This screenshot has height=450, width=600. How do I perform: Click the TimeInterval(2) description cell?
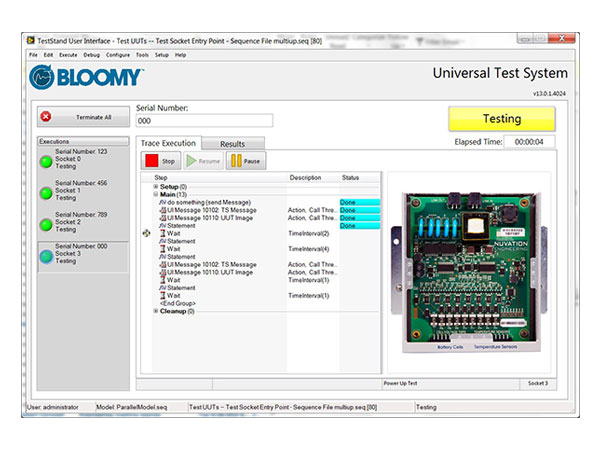[x=308, y=233]
